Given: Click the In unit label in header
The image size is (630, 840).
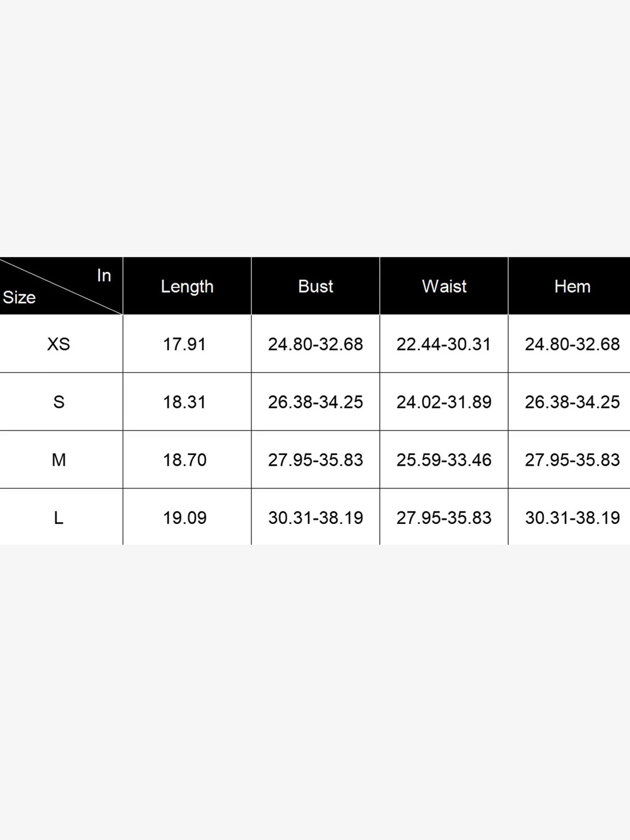Looking at the screenshot, I should click(x=104, y=276).
